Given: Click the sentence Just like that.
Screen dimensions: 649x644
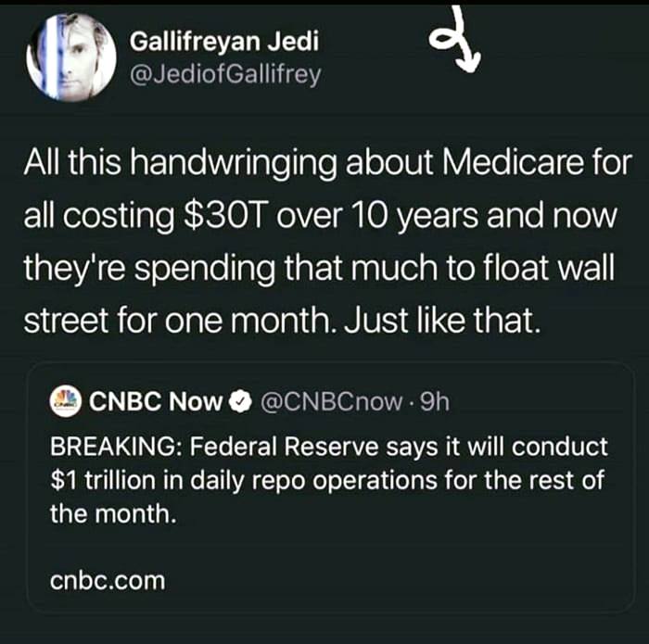Looking at the screenshot, I should tap(442, 321).
